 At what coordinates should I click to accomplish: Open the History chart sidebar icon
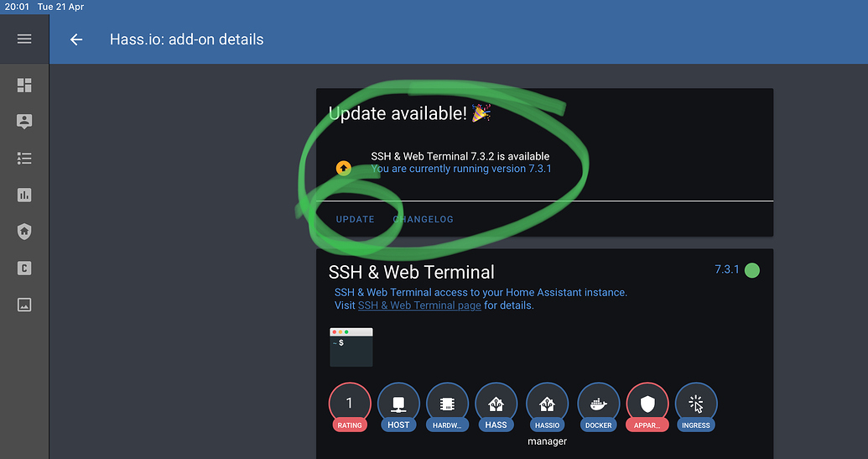tap(24, 195)
